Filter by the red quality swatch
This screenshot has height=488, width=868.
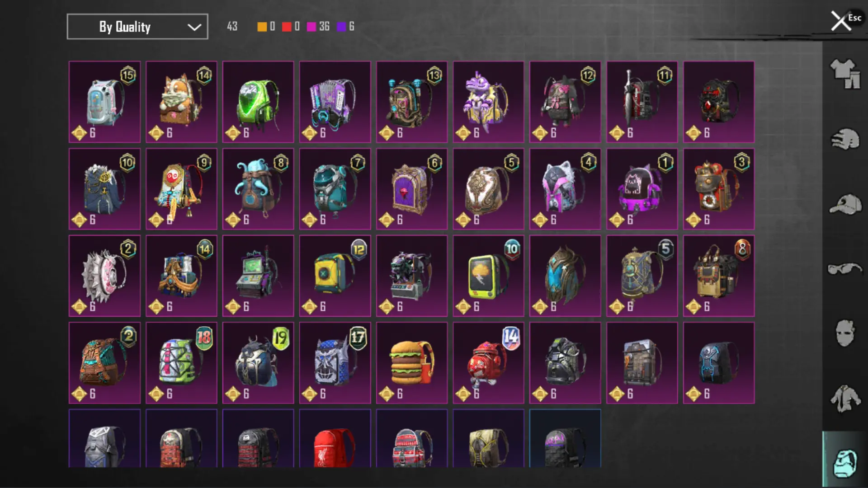coord(287,27)
